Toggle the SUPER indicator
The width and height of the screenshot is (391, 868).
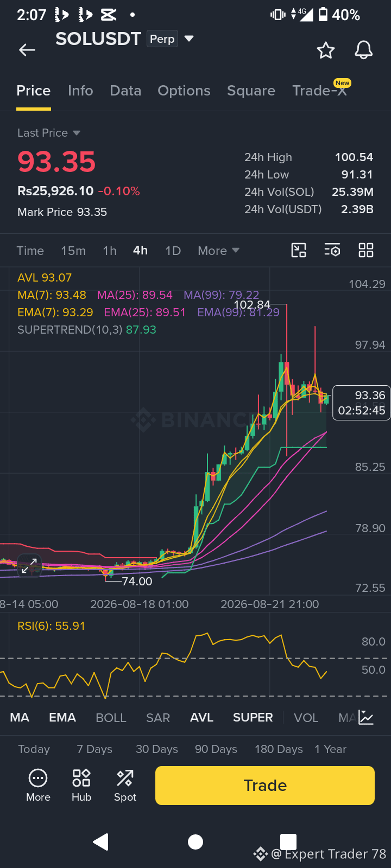253,718
